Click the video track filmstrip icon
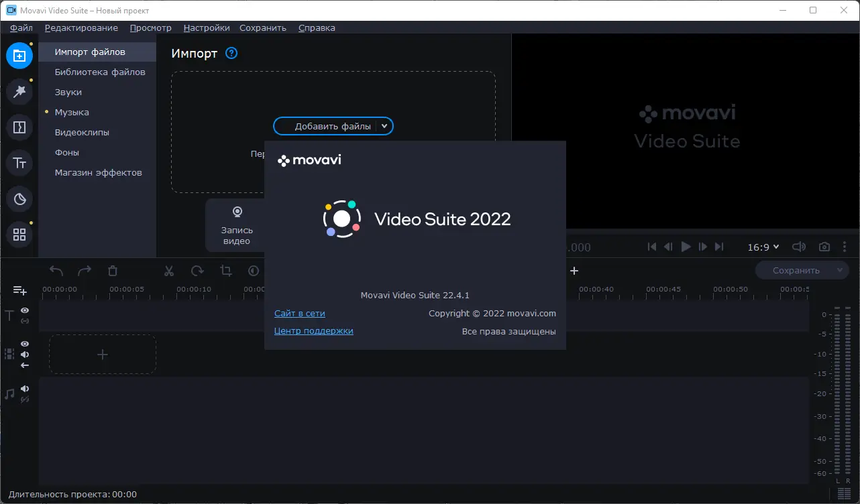The width and height of the screenshot is (860, 504). click(9, 354)
